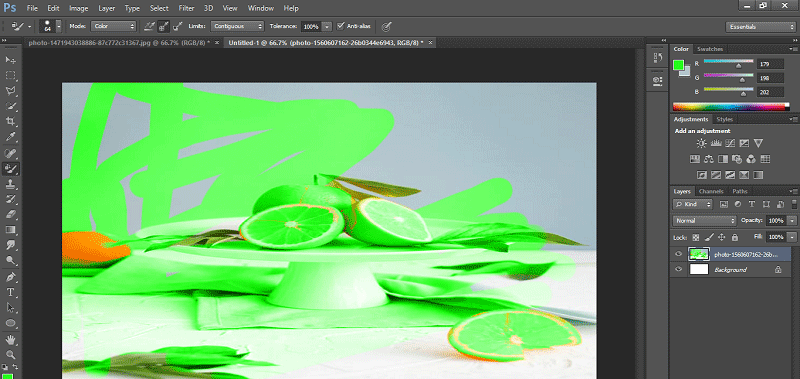Toggle lock transparent pixels
800x379 pixels.
point(696,237)
